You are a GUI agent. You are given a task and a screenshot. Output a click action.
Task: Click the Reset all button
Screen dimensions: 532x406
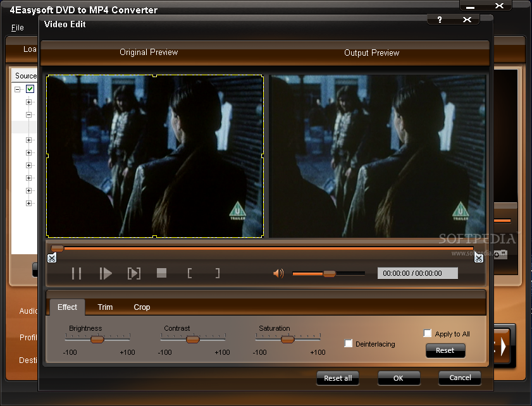pos(338,378)
